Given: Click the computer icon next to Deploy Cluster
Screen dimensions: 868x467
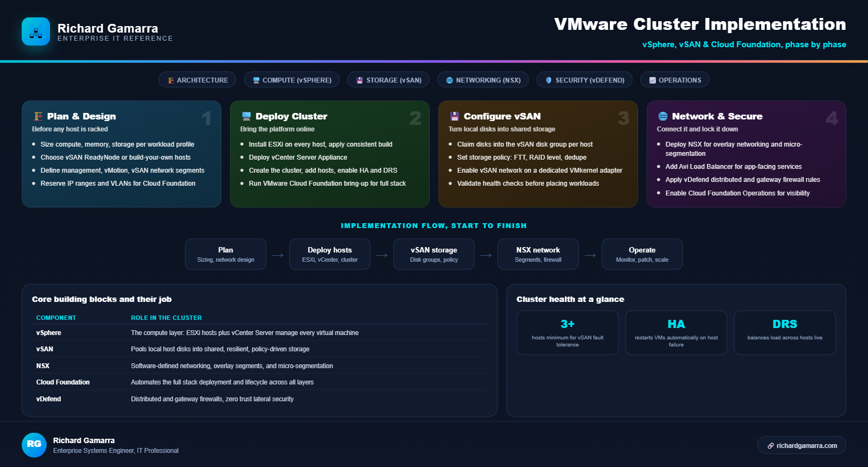Looking at the screenshot, I should coord(246,116).
